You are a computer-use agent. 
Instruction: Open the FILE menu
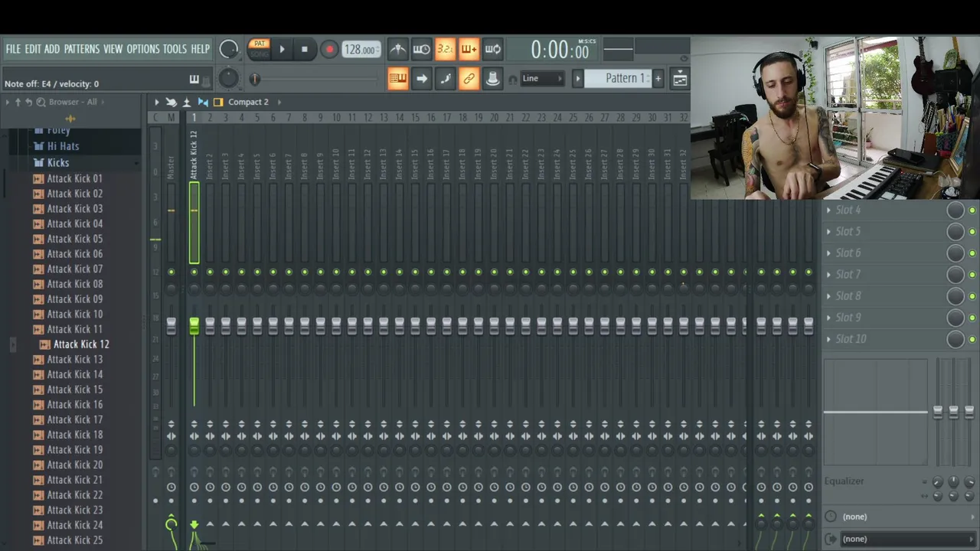(x=13, y=49)
